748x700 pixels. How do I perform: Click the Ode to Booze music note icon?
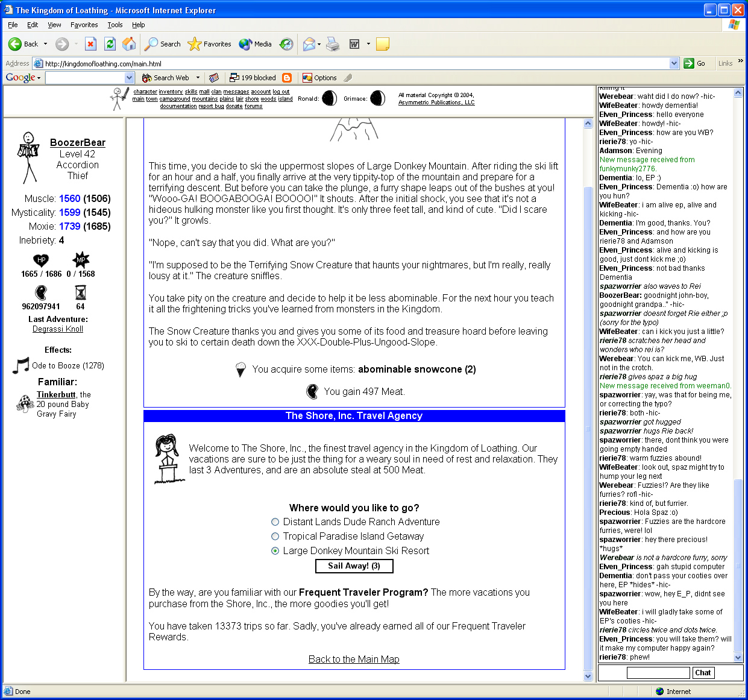tap(21, 365)
